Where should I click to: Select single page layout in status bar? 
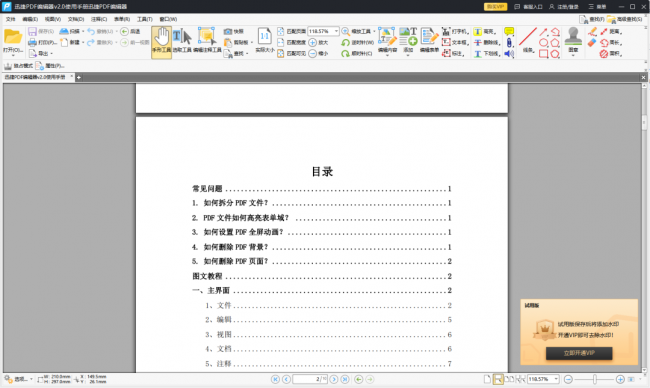pos(488,379)
